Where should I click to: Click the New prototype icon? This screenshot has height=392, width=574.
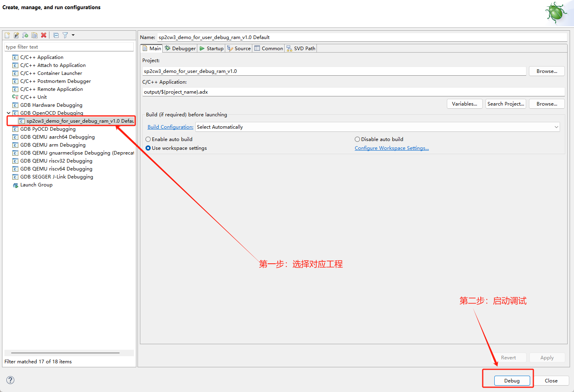tap(16, 35)
